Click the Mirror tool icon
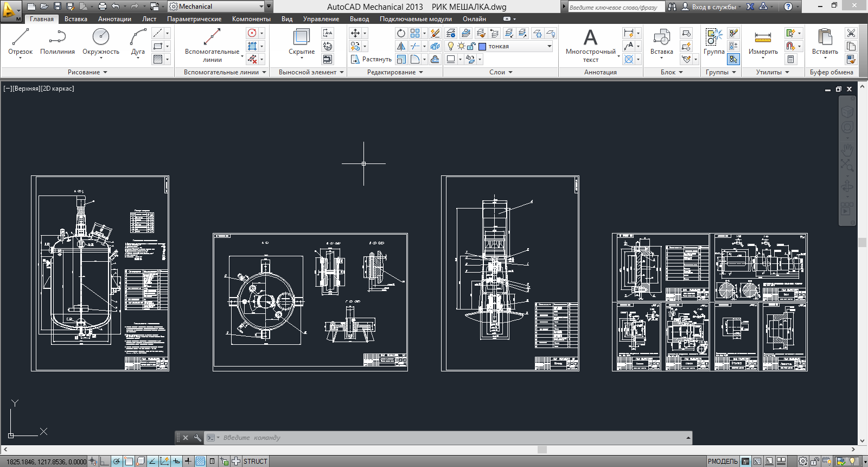This screenshot has height=467, width=868. tap(401, 46)
